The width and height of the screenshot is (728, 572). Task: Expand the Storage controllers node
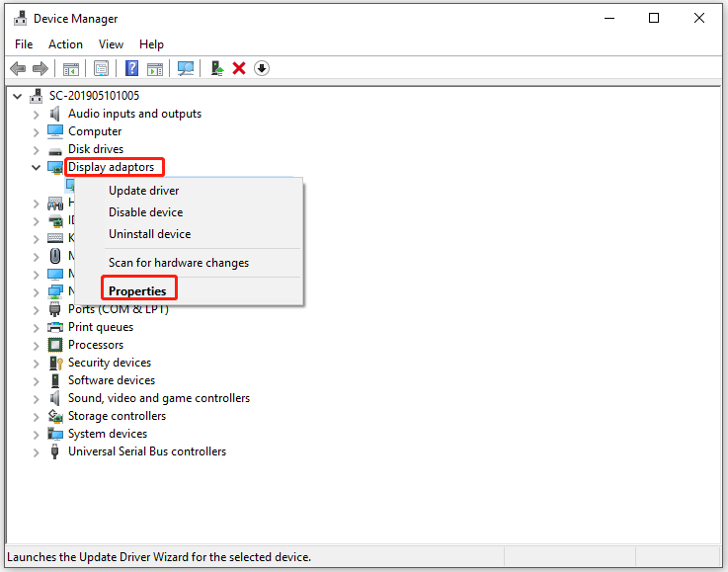tap(36, 417)
